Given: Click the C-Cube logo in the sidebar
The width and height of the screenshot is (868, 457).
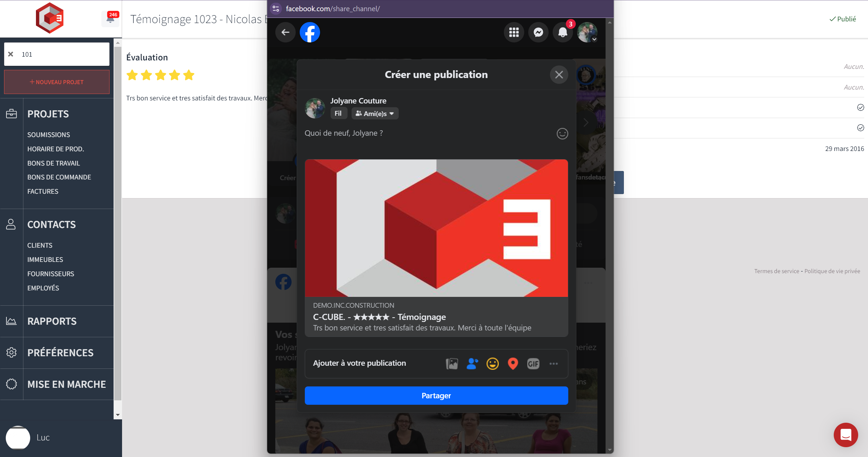Looking at the screenshot, I should pyautogui.click(x=50, y=18).
